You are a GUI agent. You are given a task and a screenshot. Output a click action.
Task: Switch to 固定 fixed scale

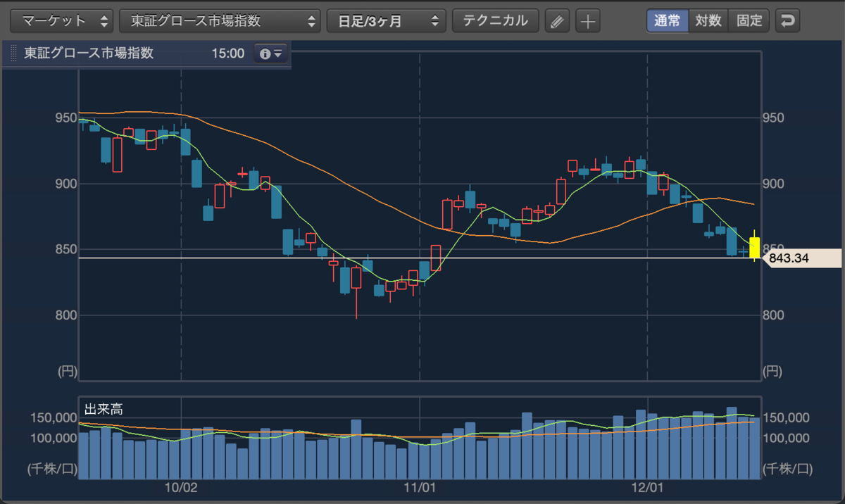pos(749,20)
